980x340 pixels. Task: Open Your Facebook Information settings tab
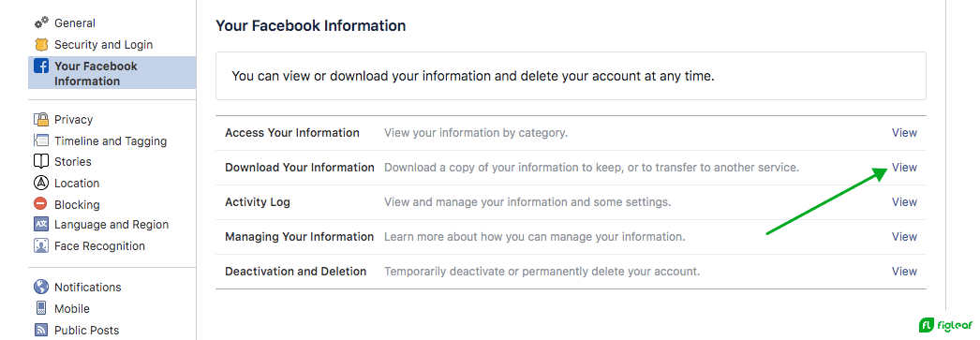click(x=111, y=73)
